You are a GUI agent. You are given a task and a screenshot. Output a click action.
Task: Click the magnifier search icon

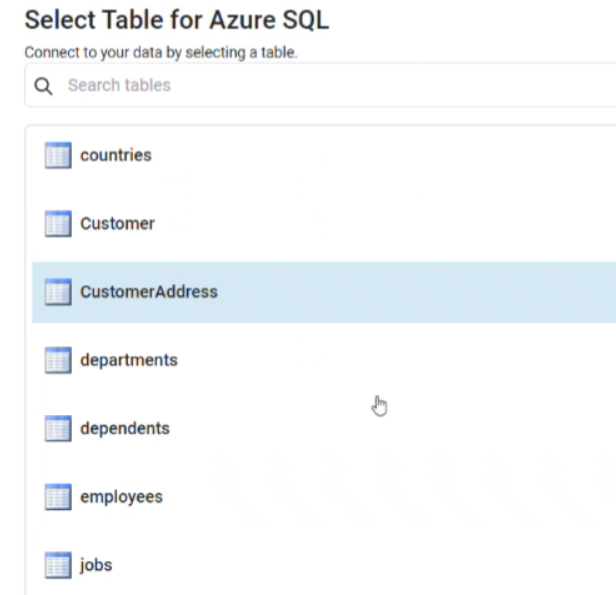43,86
